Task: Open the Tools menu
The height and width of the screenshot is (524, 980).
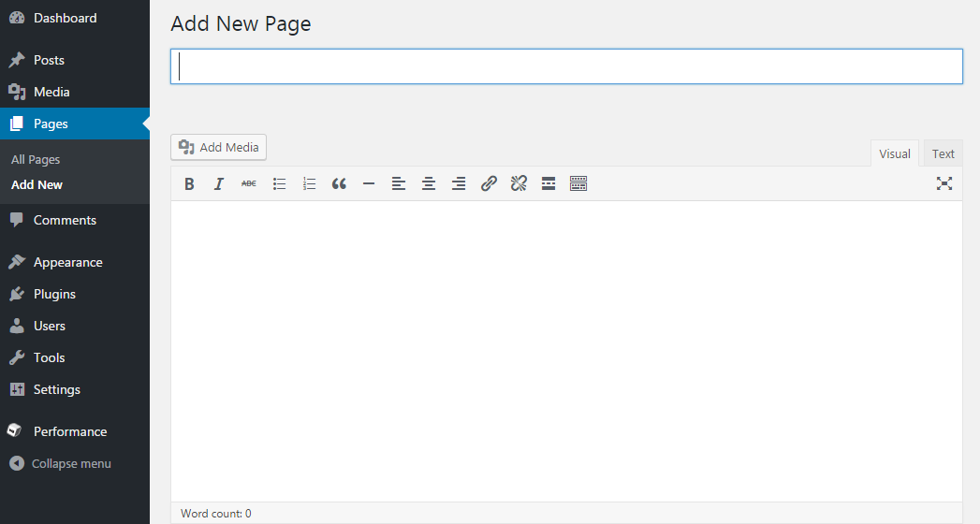Action: [x=75, y=357]
